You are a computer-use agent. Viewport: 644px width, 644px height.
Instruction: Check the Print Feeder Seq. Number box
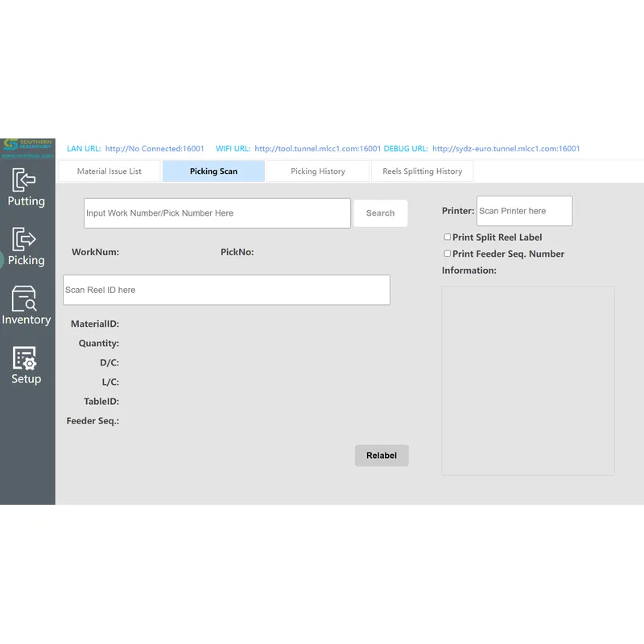tap(448, 254)
